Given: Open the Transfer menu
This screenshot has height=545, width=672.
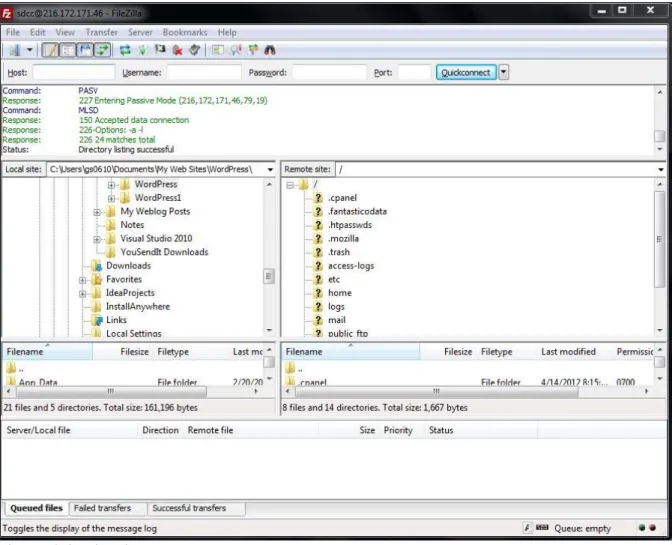Looking at the screenshot, I should click(102, 32).
